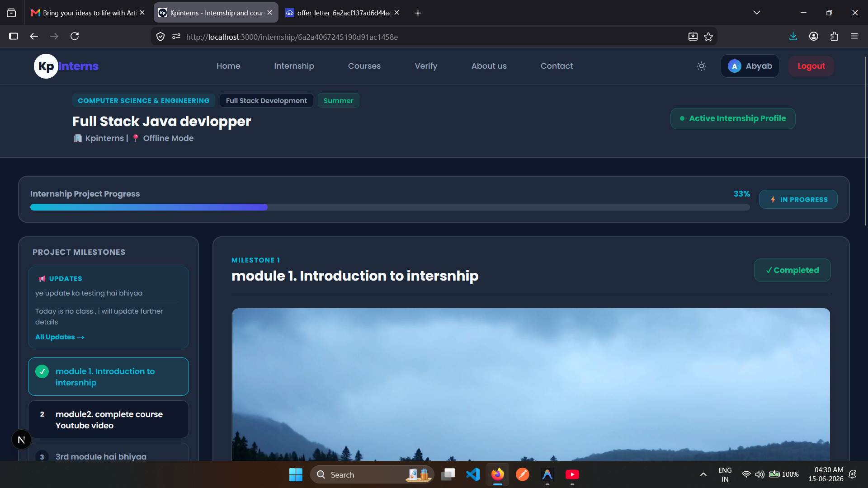Open the browser downloads panel
Screen dimensions: 868x488
(x=793, y=36)
